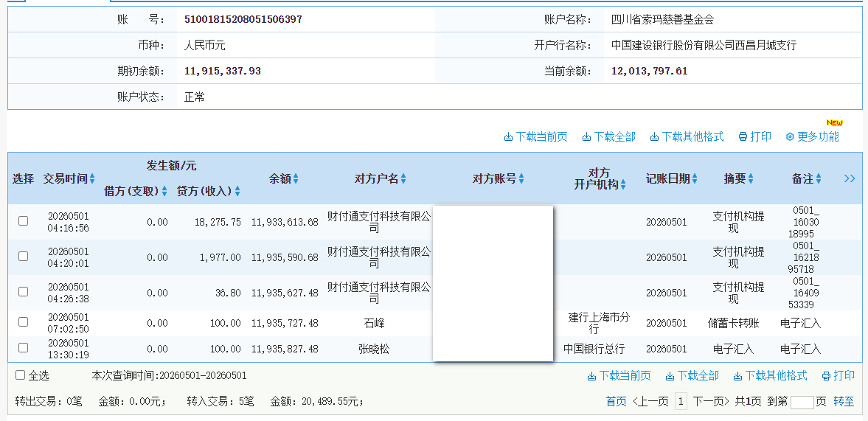Click balance 11,933,613.68 cell
Screen dimensions: 868x421
click(x=285, y=222)
